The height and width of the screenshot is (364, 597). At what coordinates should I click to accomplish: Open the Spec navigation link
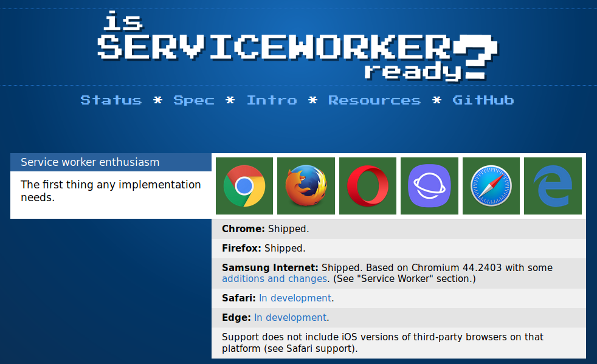194,100
